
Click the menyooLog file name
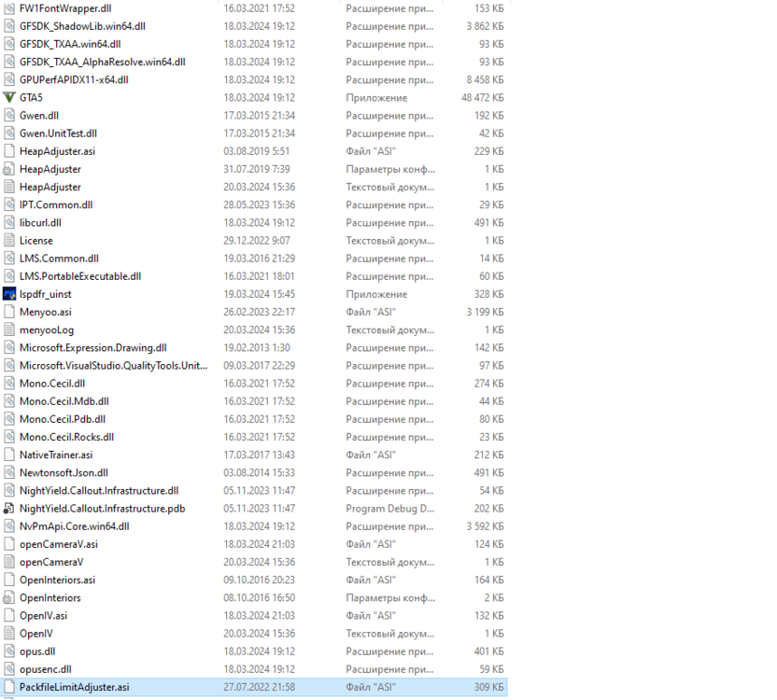point(46,329)
